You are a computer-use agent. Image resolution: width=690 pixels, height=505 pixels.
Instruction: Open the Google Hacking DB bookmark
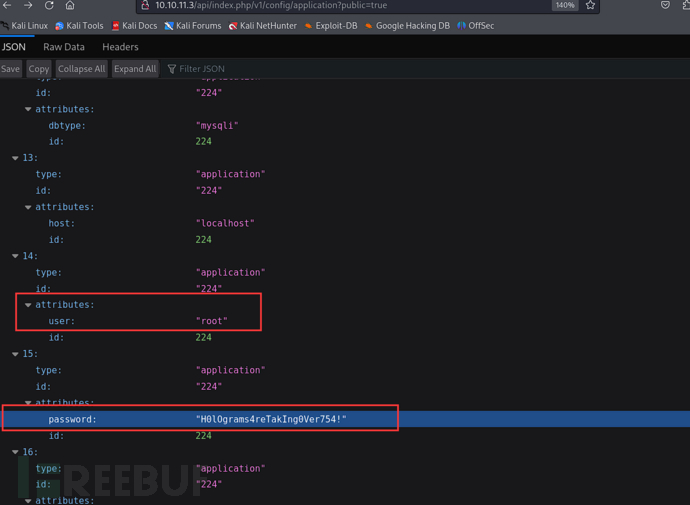(406, 26)
